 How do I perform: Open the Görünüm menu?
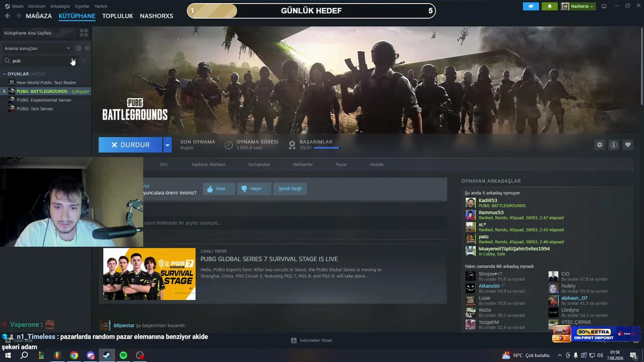coord(37,6)
